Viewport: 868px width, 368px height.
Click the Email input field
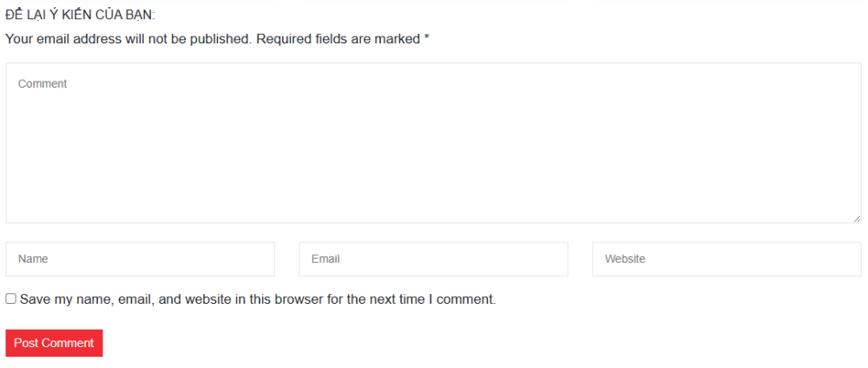[x=433, y=259]
